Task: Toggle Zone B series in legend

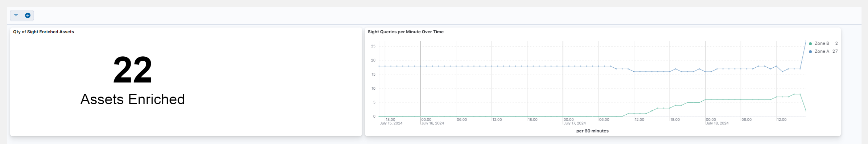Action: pos(822,43)
